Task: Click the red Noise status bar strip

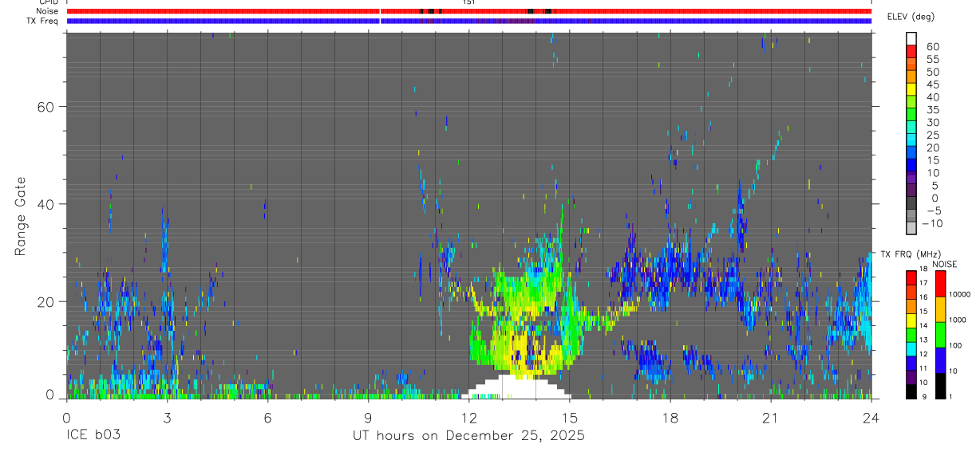Action: tap(469, 11)
